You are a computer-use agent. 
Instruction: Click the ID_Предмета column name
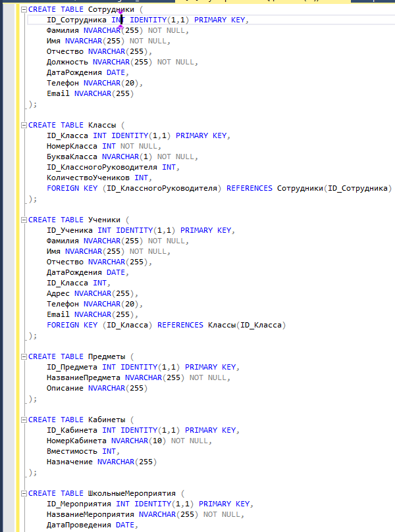pos(72,367)
